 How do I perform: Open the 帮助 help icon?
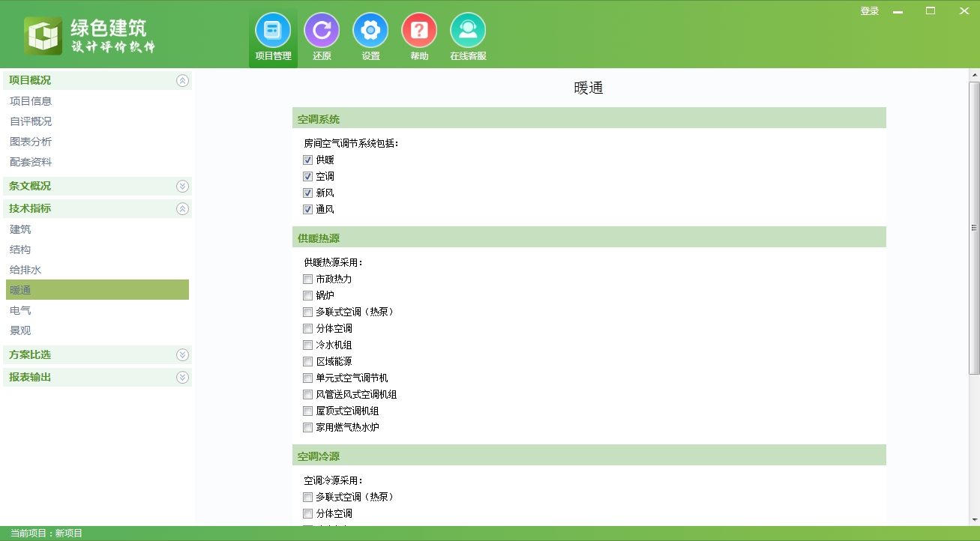pyautogui.click(x=419, y=37)
